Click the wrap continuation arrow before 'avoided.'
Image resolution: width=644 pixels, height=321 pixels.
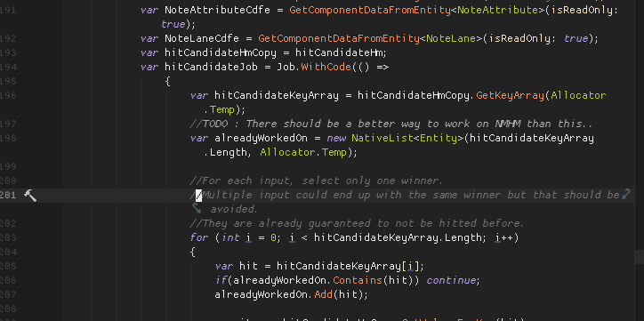tap(197, 209)
